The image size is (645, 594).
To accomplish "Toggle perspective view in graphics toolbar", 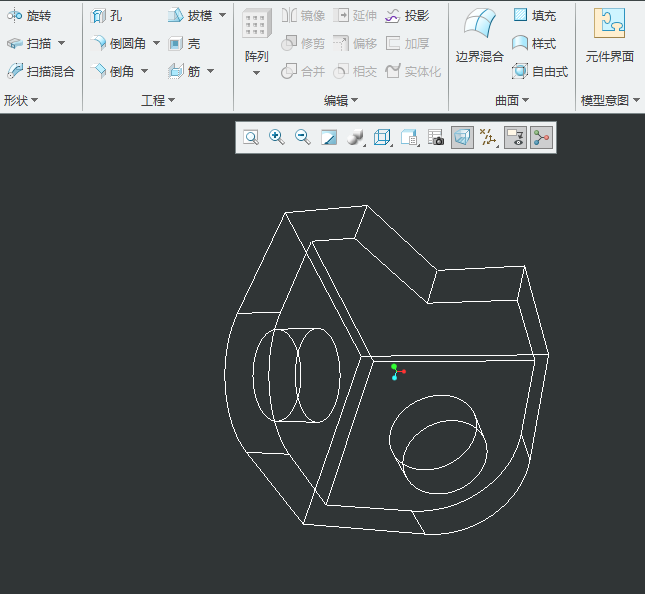I will (462, 137).
